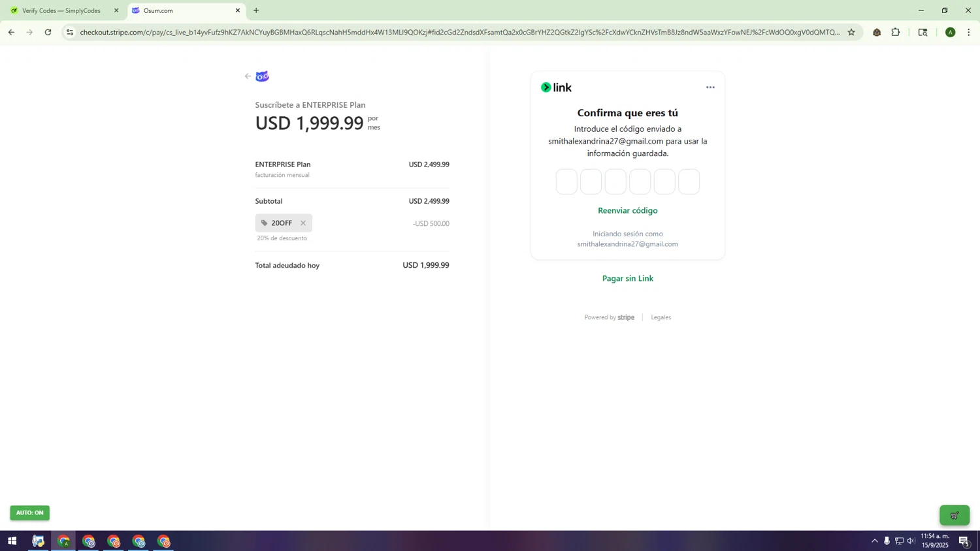Image resolution: width=980 pixels, height=551 pixels.
Task: Click the Subtotal USD 2,499.99 value
Action: click(429, 202)
